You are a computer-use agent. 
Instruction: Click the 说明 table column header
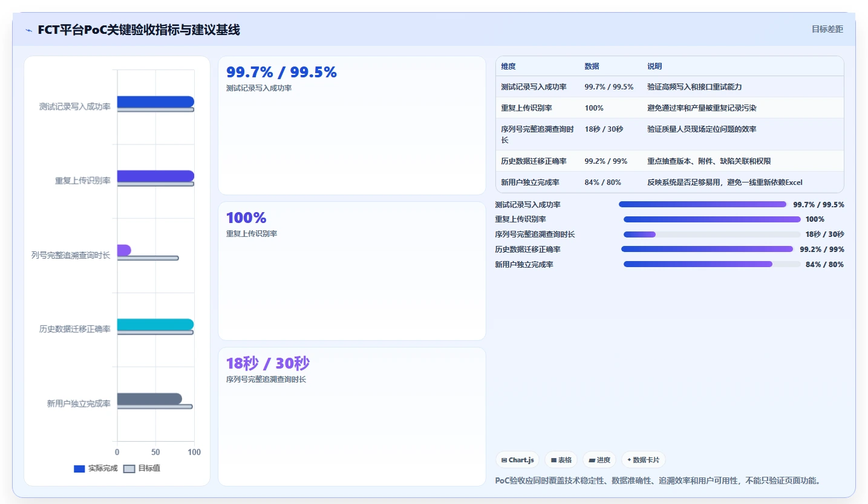(x=655, y=66)
